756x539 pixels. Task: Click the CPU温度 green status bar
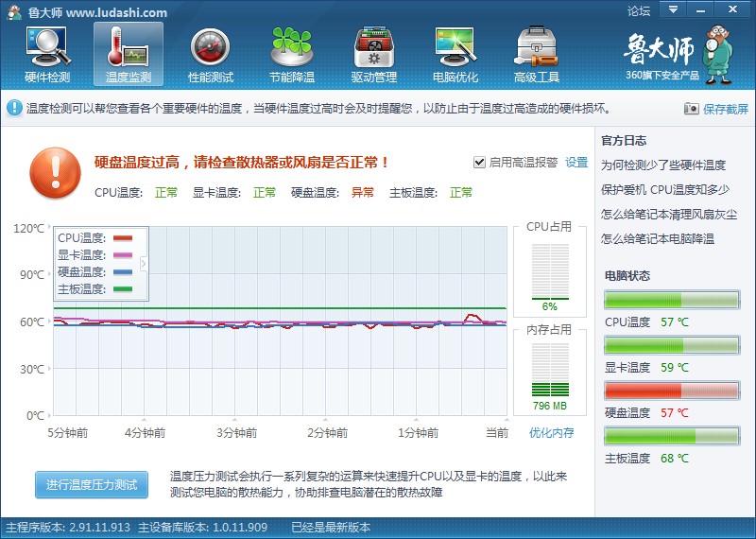point(672,300)
